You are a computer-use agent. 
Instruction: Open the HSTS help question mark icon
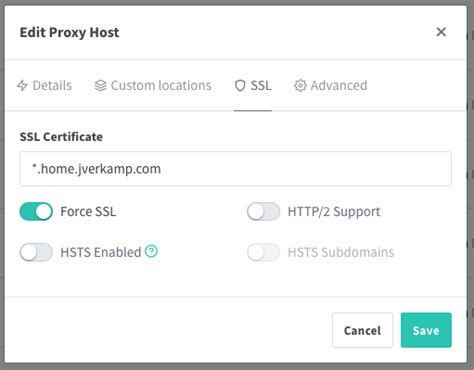pos(151,251)
